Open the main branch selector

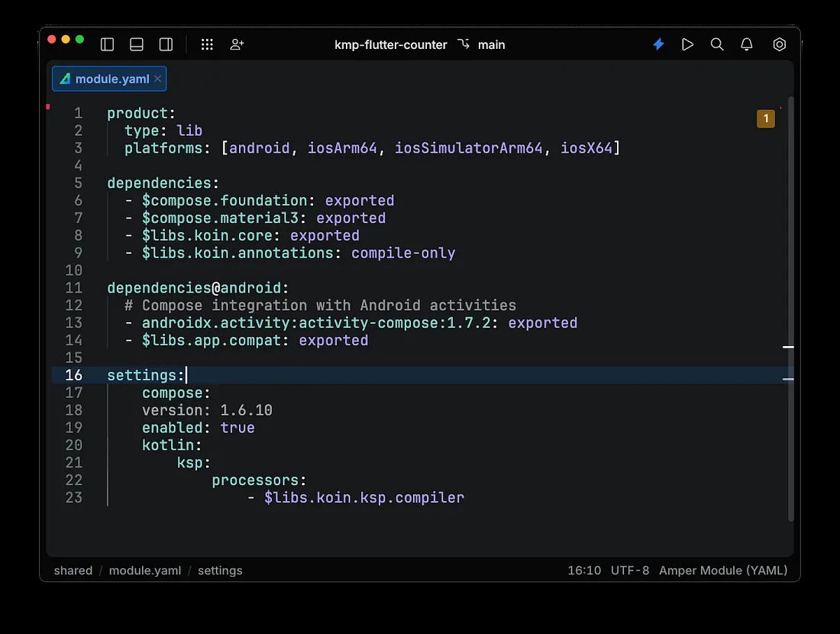point(482,44)
